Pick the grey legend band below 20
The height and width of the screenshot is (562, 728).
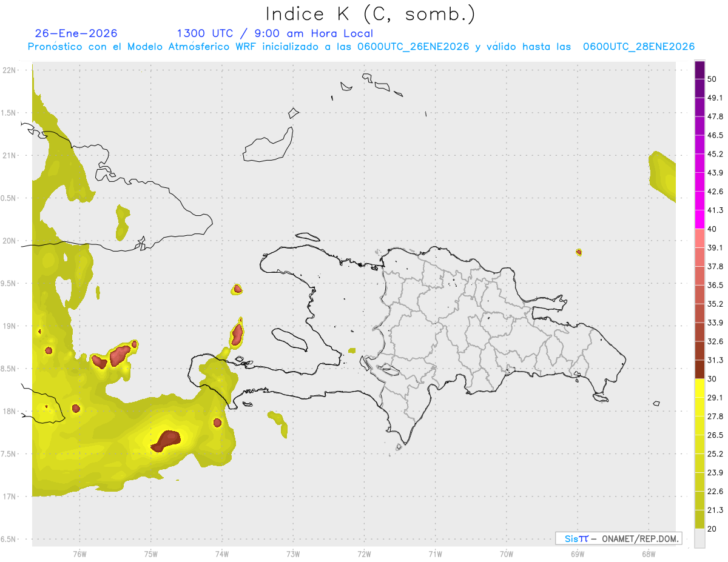pyautogui.click(x=699, y=538)
